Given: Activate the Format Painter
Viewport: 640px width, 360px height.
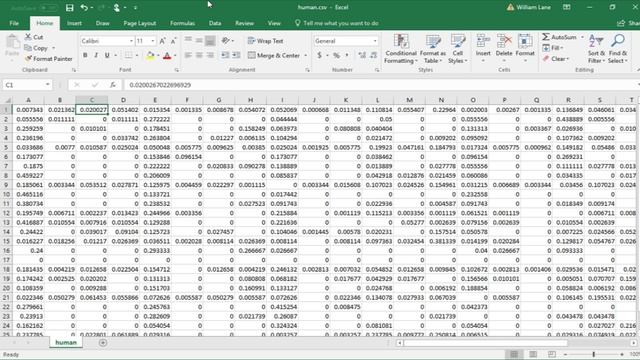Looking at the screenshot, I should click(x=49, y=59).
